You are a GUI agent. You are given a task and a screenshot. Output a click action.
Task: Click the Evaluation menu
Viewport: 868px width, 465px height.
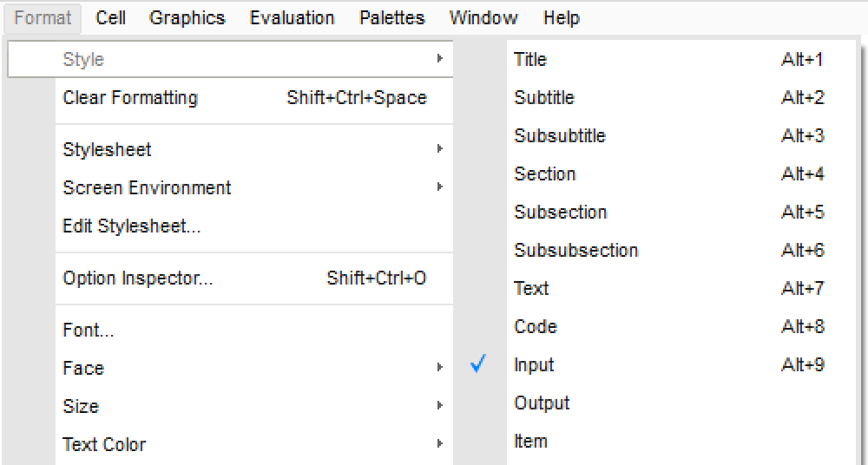click(292, 17)
